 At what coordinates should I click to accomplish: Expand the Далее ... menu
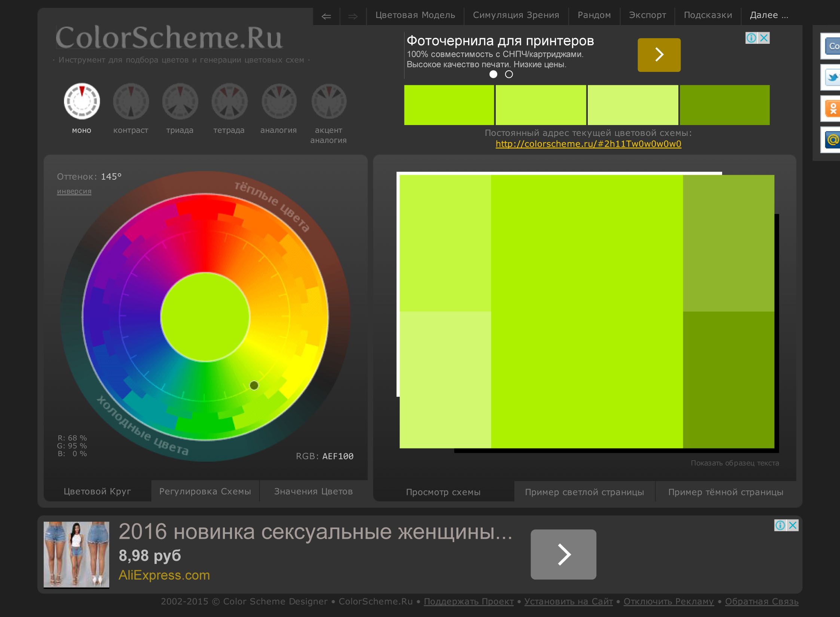pos(769,15)
